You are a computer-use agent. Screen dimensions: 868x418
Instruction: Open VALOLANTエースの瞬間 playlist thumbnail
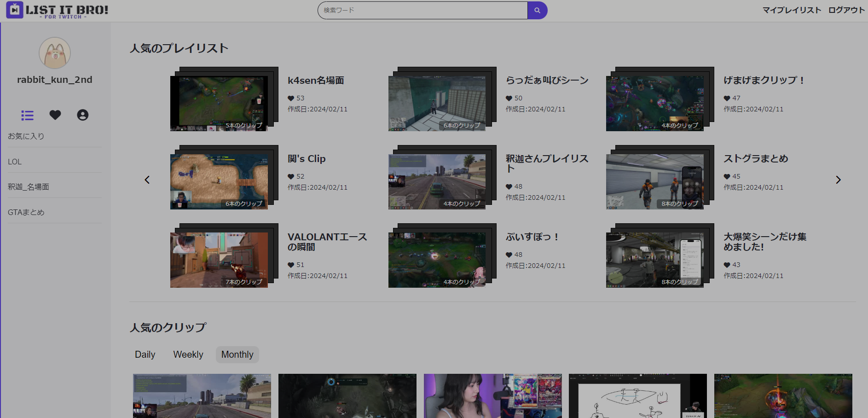point(219,260)
